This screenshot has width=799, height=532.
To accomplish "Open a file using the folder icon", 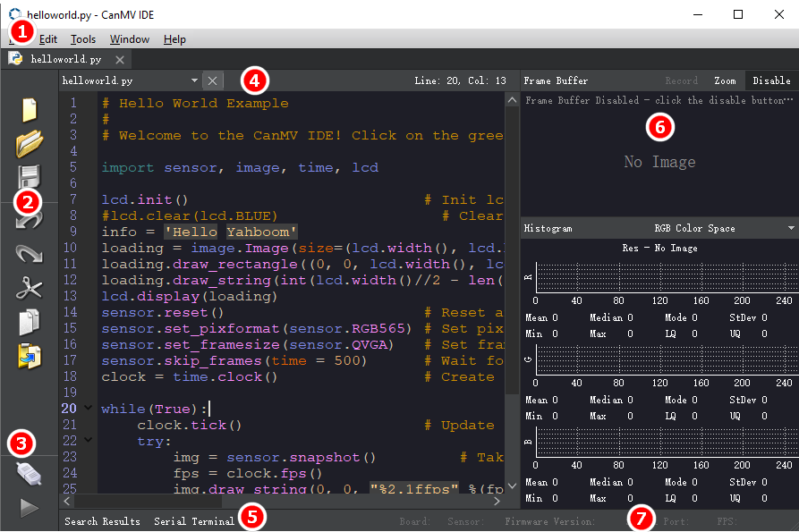I will pos(30,143).
